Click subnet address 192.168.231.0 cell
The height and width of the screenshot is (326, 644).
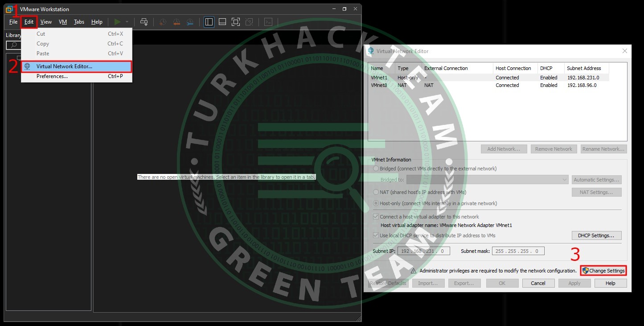pyautogui.click(x=583, y=78)
